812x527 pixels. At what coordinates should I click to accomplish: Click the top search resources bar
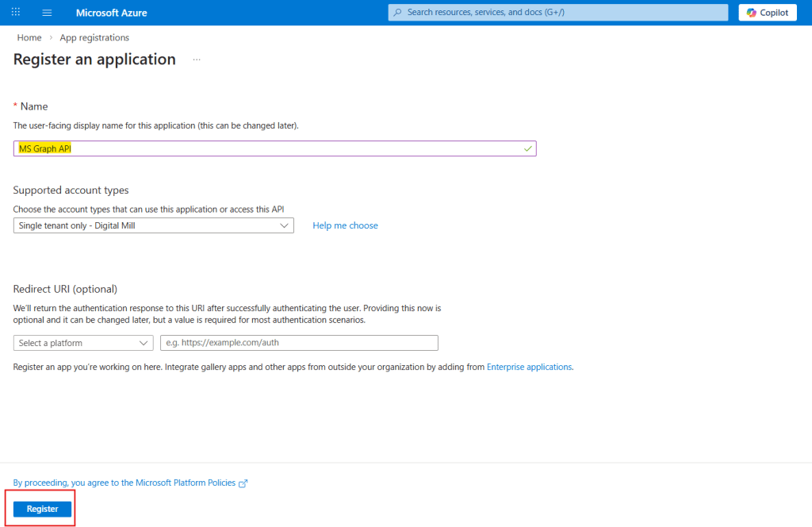pyautogui.click(x=557, y=12)
